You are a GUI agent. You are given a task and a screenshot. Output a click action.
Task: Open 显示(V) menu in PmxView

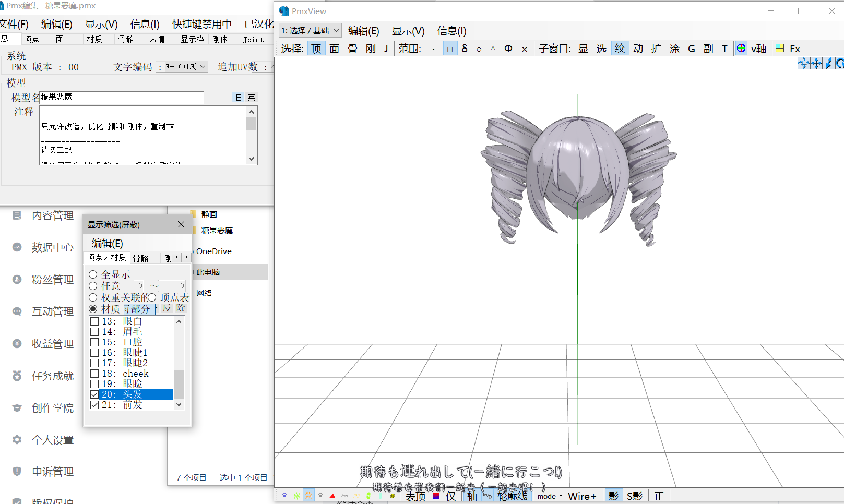[x=408, y=31]
